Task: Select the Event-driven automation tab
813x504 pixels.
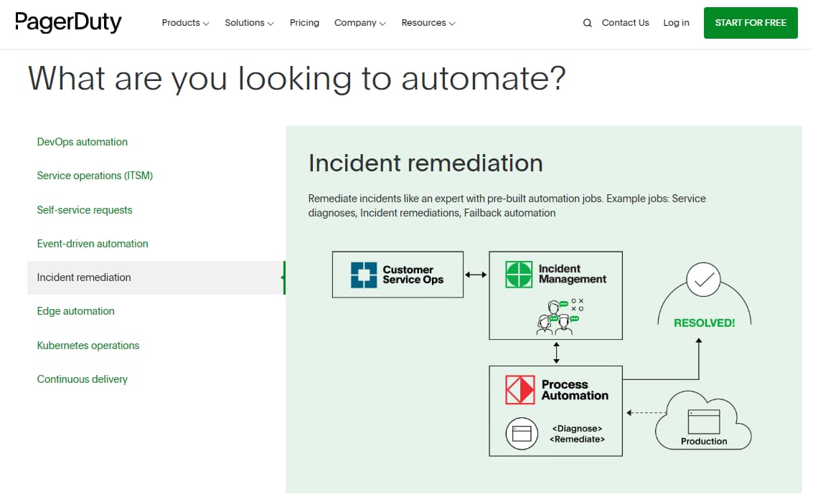Action: click(x=93, y=244)
